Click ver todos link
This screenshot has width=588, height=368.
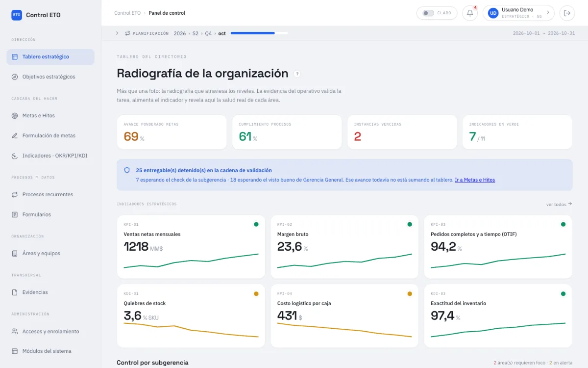[559, 204]
